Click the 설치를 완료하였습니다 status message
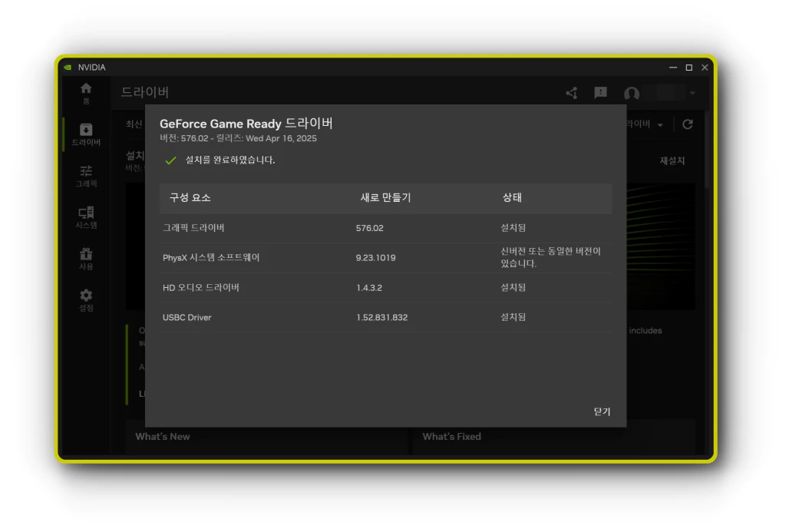Screen dimensions: 786x532 (230, 160)
